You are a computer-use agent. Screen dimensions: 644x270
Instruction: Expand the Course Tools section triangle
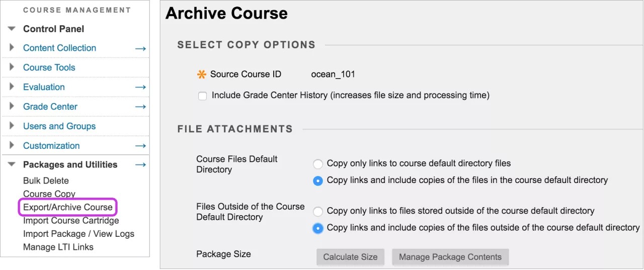(x=12, y=67)
